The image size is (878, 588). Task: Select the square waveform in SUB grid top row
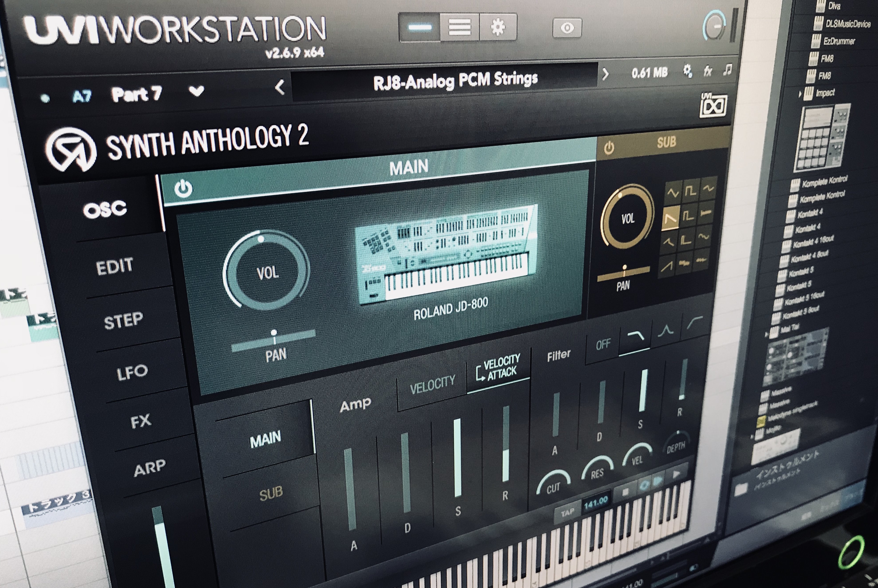point(691,190)
